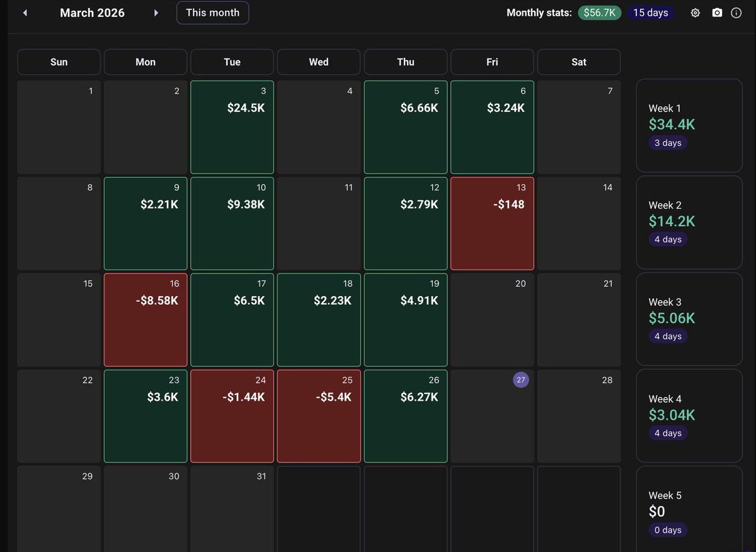Click the camera screenshot icon
This screenshot has height=552, width=756.
pyautogui.click(x=717, y=13)
